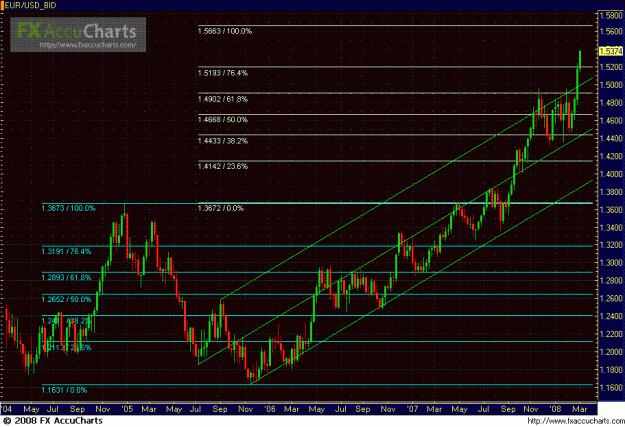This screenshot has width=625, height=427.
Task: Click the 1.2200 price axis value
Action: coord(611,334)
